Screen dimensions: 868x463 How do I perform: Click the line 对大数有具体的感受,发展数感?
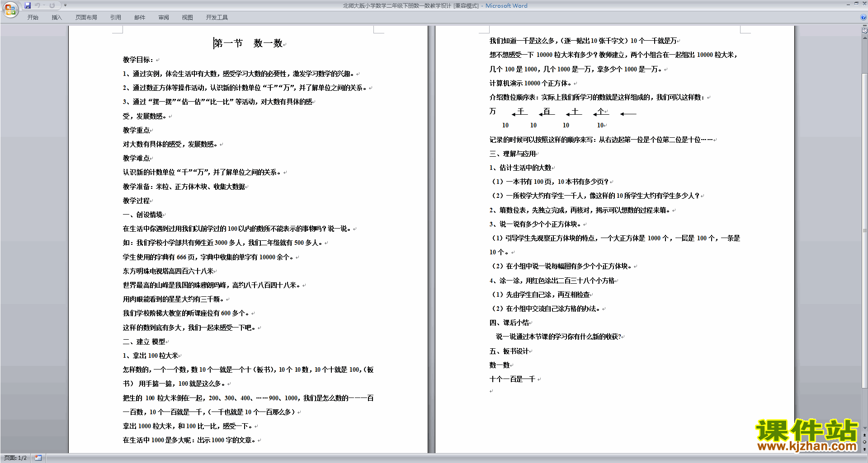[x=170, y=144]
